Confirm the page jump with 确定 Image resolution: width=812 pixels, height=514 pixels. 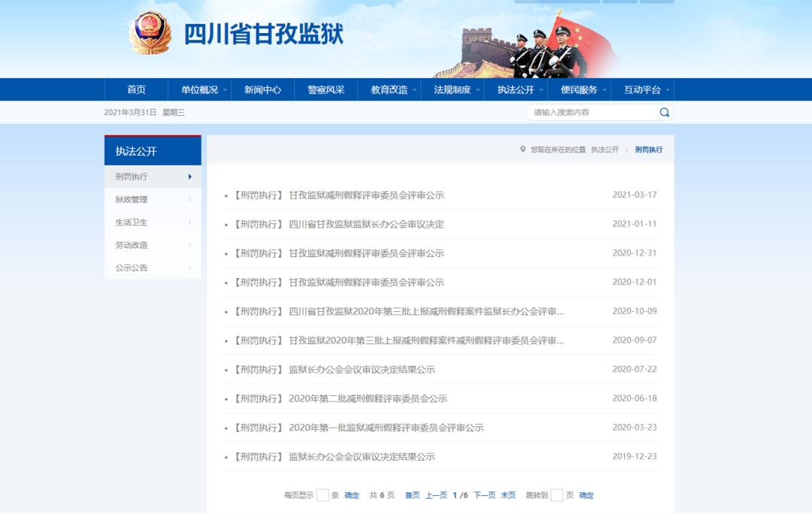[x=586, y=495]
